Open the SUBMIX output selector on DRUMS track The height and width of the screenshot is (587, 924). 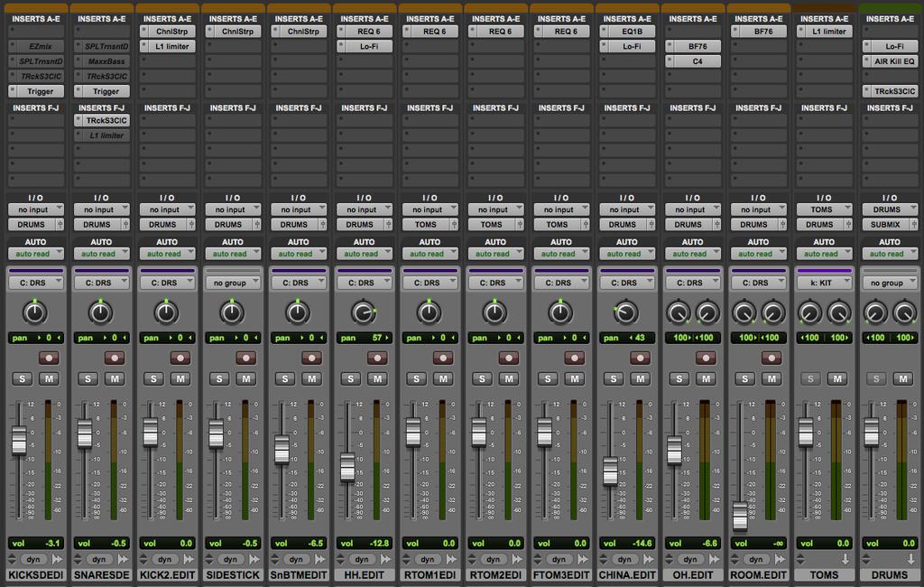point(886,225)
